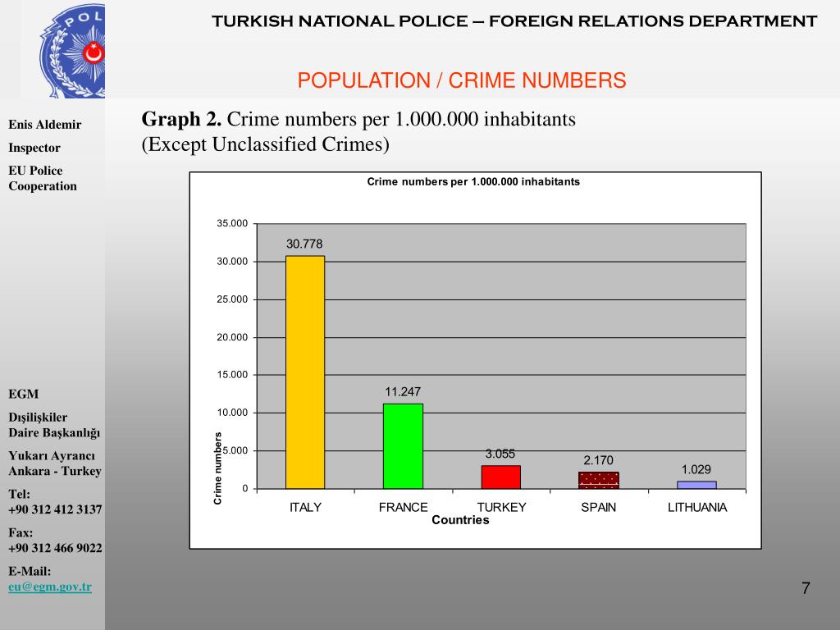Click the FRANCE axis label

[x=403, y=507]
